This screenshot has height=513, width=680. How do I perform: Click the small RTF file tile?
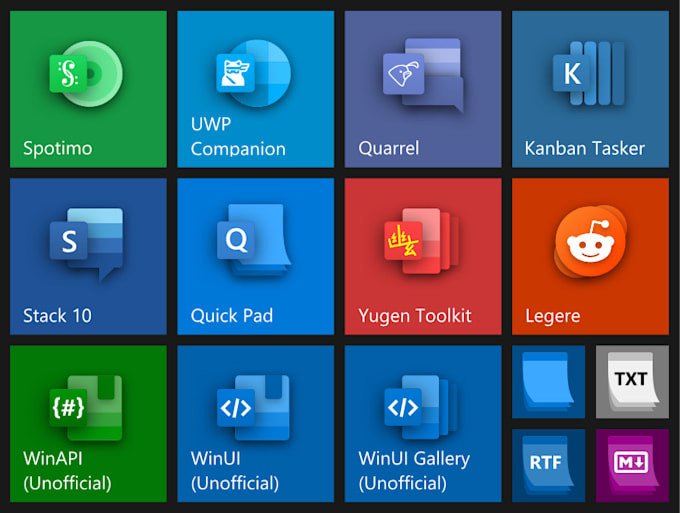point(548,466)
